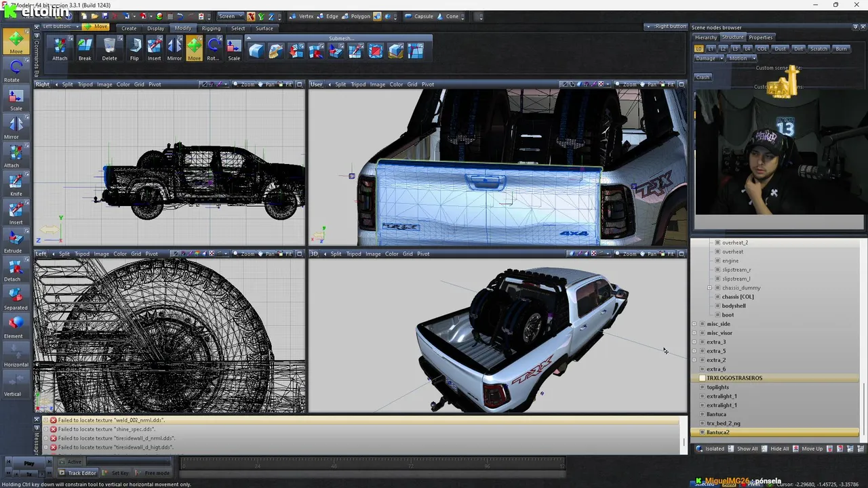Image resolution: width=868 pixels, height=488 pixels.
Task: Enable Vertex selection mode
Action: 301,16
